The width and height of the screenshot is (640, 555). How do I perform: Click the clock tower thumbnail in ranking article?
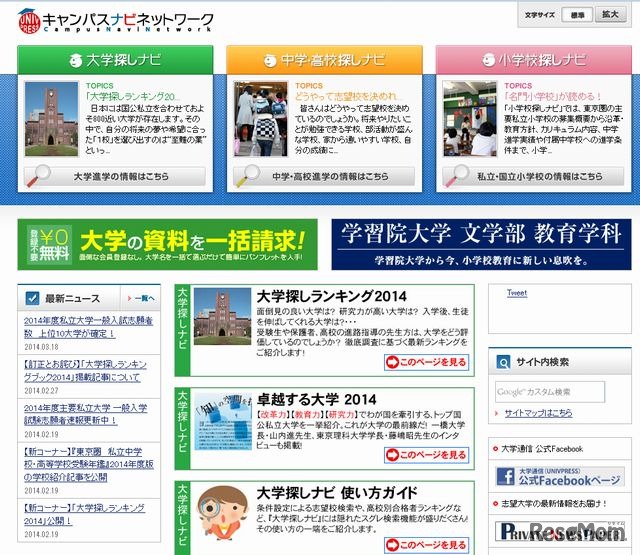(222, 316)
